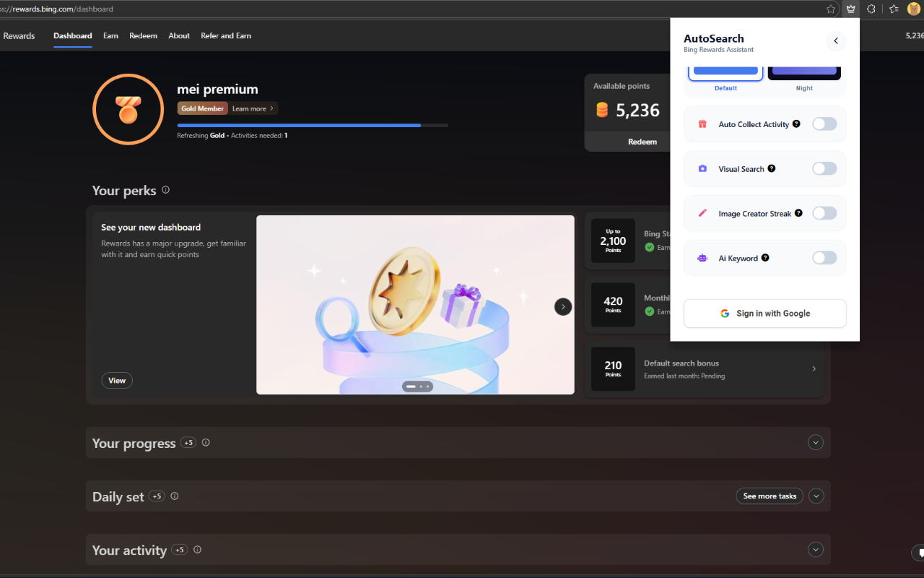Open help tooltip for Ai Keyword
The width and height of the screenshot is (924, 578).
[765, 257]
